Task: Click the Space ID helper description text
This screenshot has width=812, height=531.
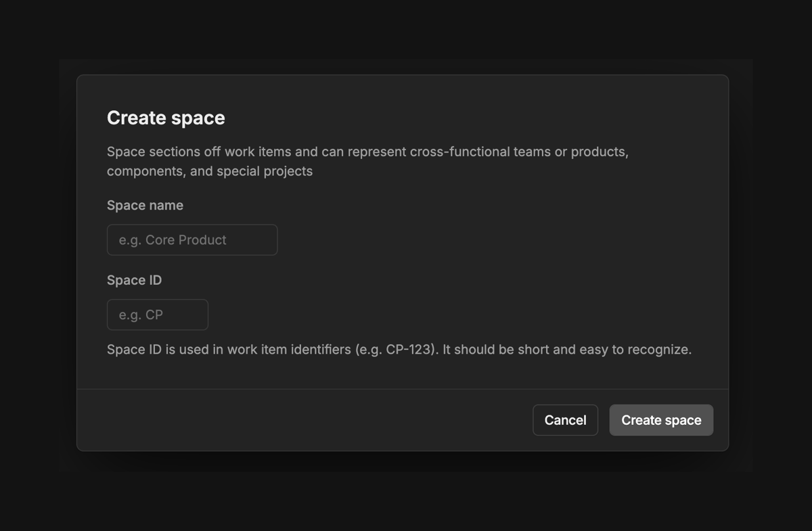Action: [399, 349]
